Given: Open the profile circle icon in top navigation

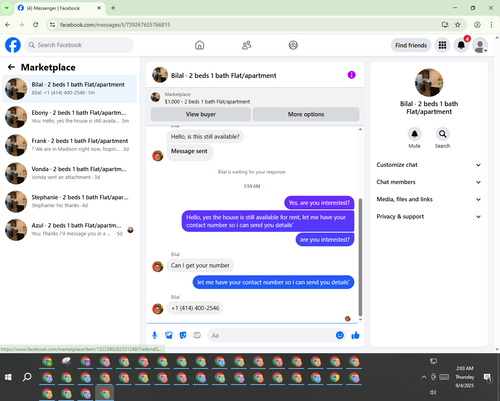Looking at the screenshot, I should 293,45.
